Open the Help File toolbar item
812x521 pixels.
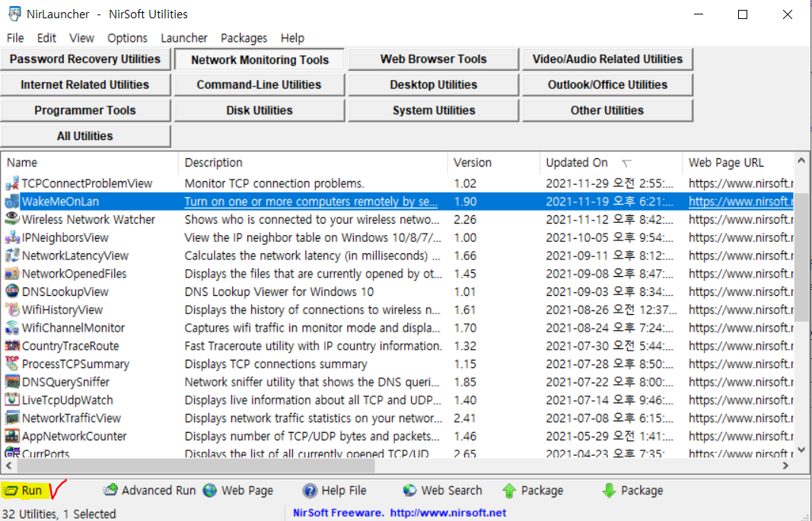(335, 491)
